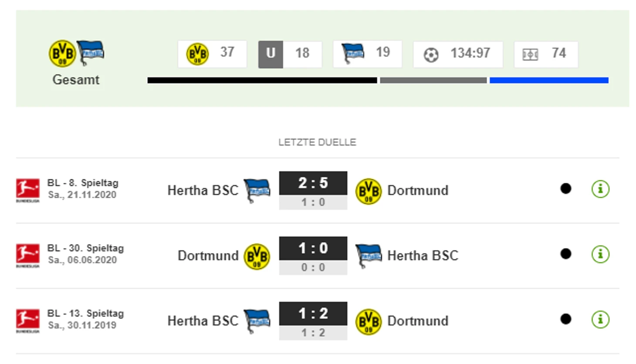Click black dot indicator for 06.06.2020 match

[566, 254]
